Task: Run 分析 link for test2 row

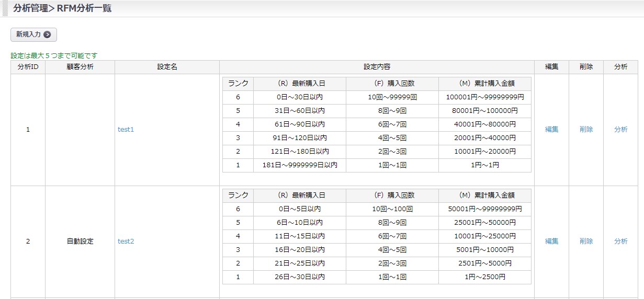Action: click(x=620, y=241)
